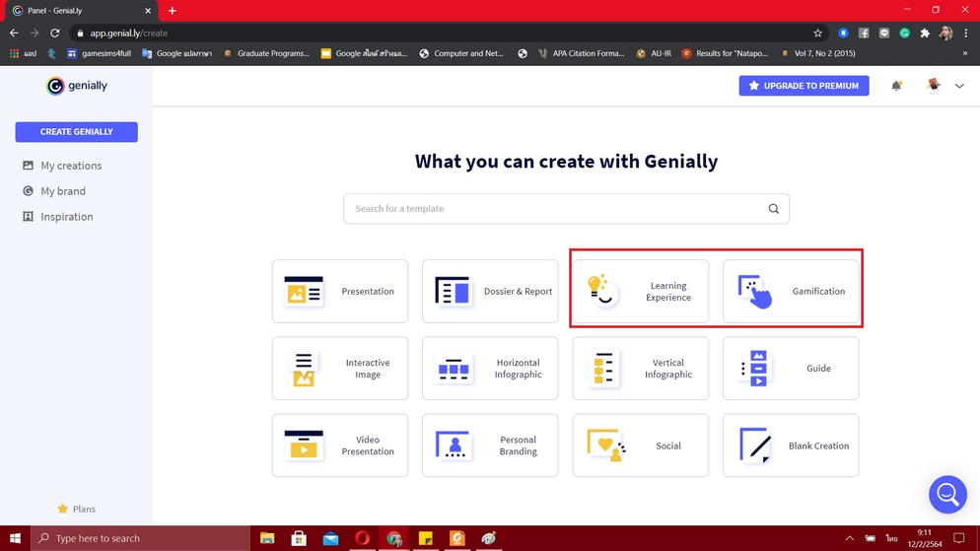Click the address bar URL
980x551 pixels.
(129, 34)
